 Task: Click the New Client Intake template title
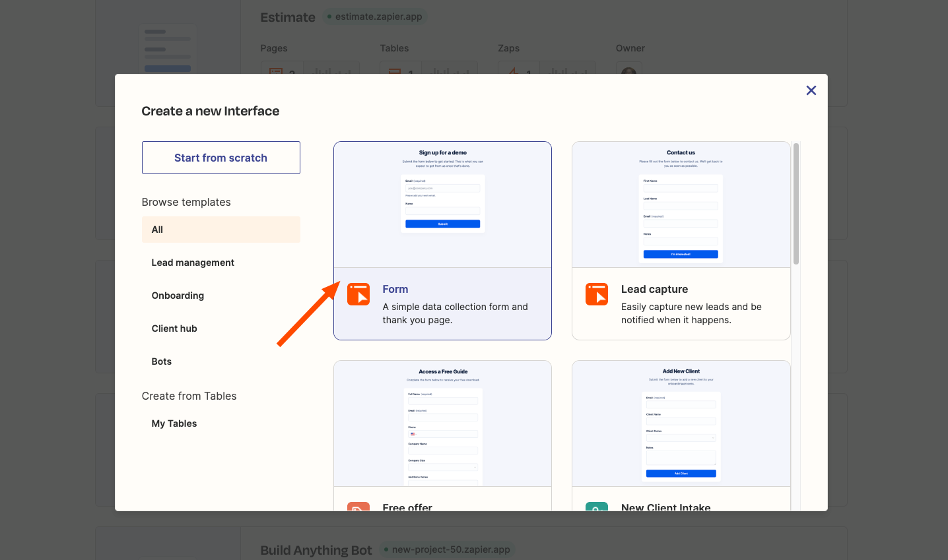[665, 507]
